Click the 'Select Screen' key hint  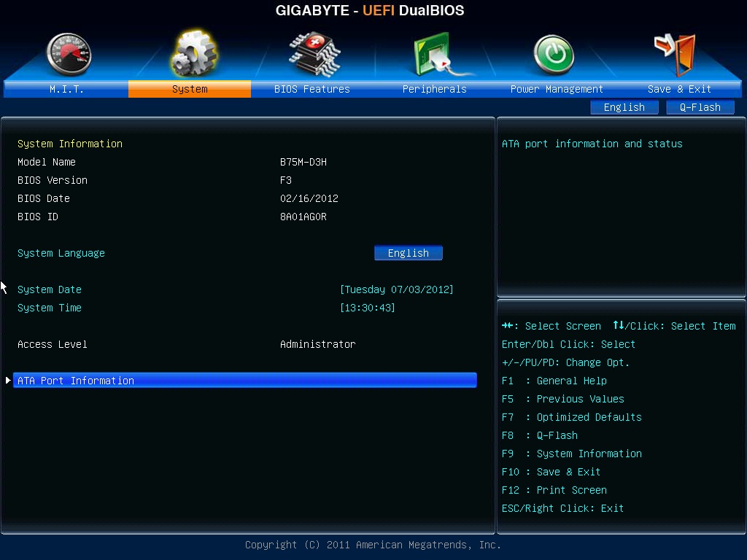(551, 326)
